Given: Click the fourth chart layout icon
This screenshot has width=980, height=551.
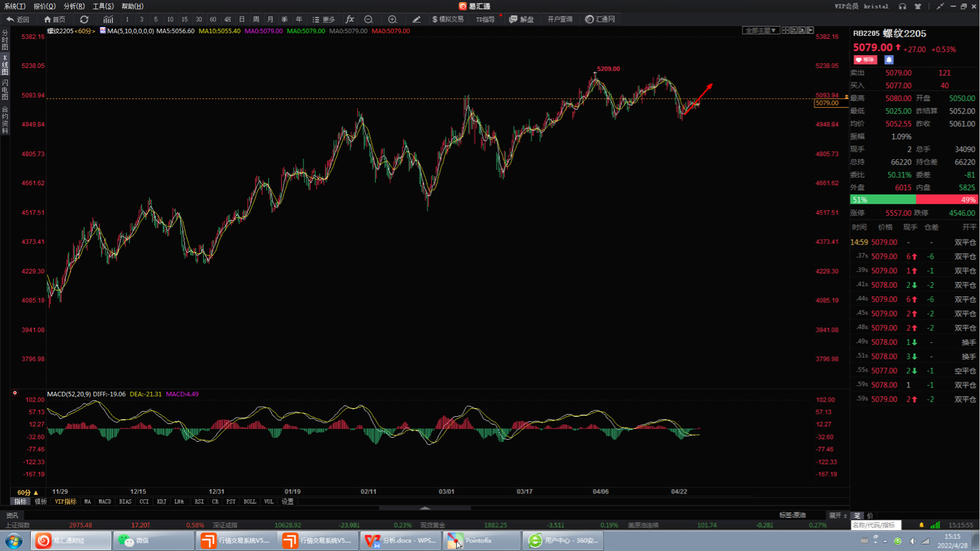Looking at the screenshot, I should pyautogui.click(x=810, y=31).
